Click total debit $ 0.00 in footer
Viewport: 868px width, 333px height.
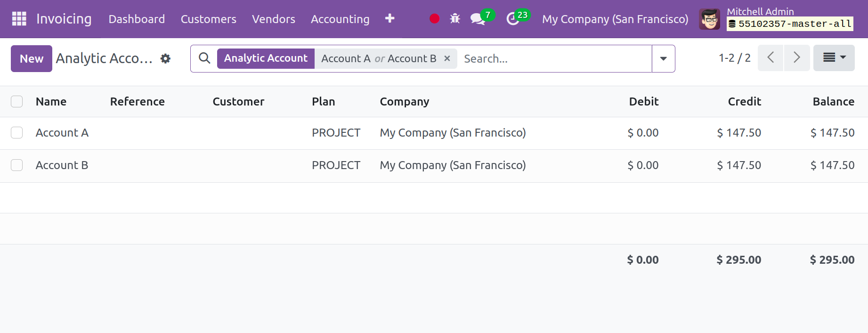click(x=643, y=260)
